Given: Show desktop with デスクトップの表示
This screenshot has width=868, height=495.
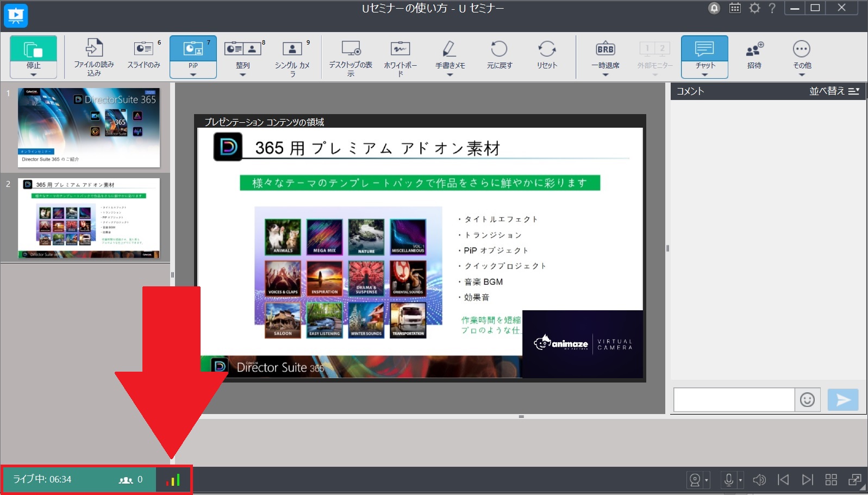Looking at the screenshot, I should click(x=351, y=57).
